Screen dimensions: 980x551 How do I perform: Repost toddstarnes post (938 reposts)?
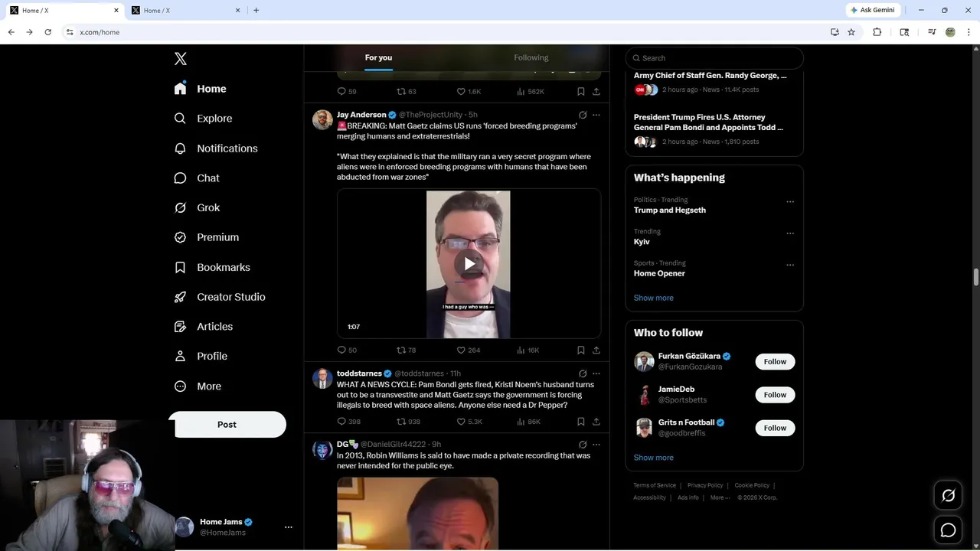coord(408,422)
